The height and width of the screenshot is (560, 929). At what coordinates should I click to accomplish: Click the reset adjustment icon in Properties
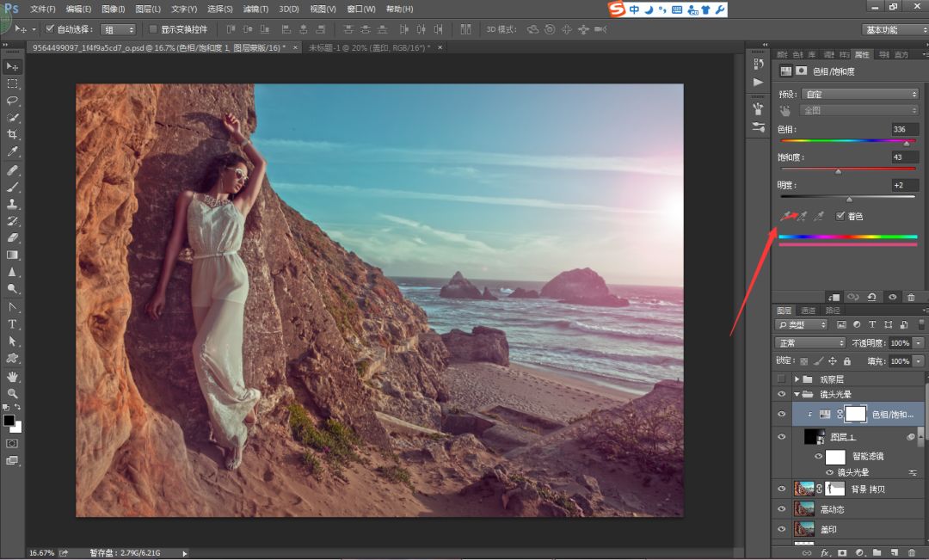[872, 297]
